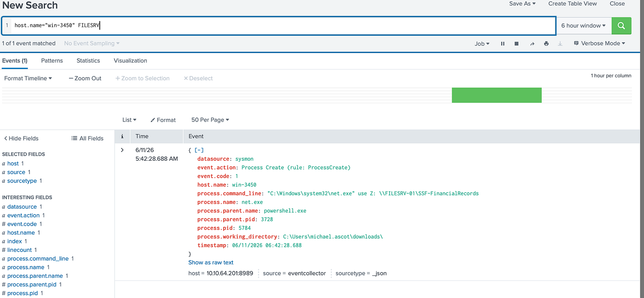This screenshot has height=298, width=644.
Task: Open All Fields dialog
Action: click(87, 138)
